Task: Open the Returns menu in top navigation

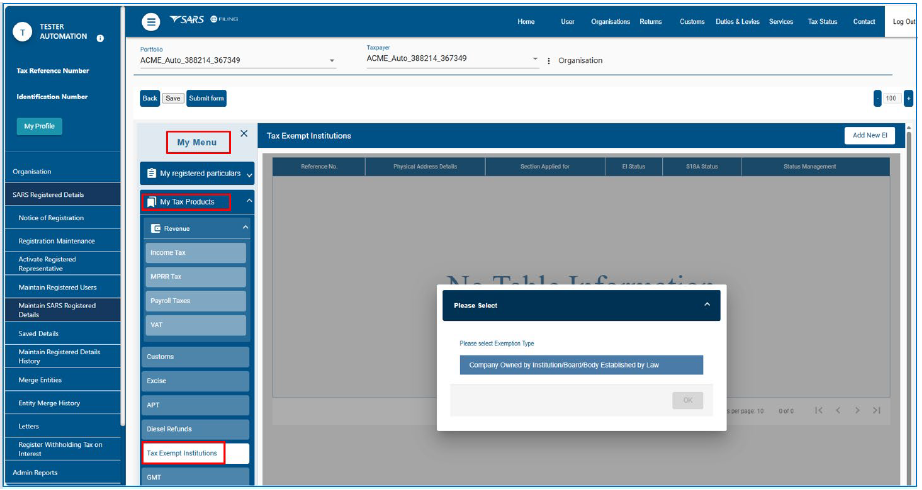Action: pyautogui.click(x=650, y=22)
